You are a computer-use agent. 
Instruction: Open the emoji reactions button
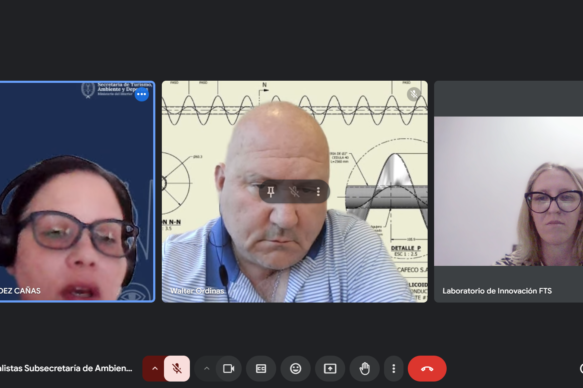coord(296,368)
